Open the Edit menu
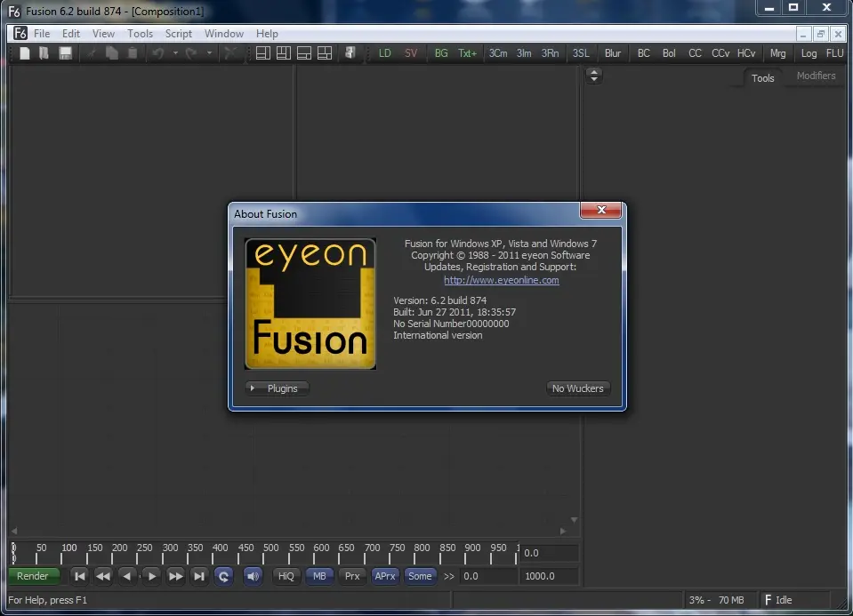 71,34
